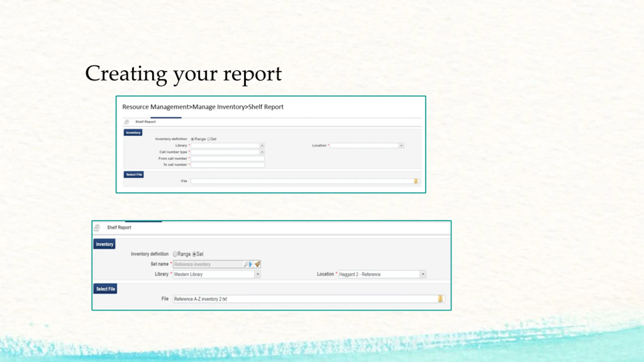
Task: Click the Reference A-Z inventory 2.txt file field
Action: (x=309, y=299)
